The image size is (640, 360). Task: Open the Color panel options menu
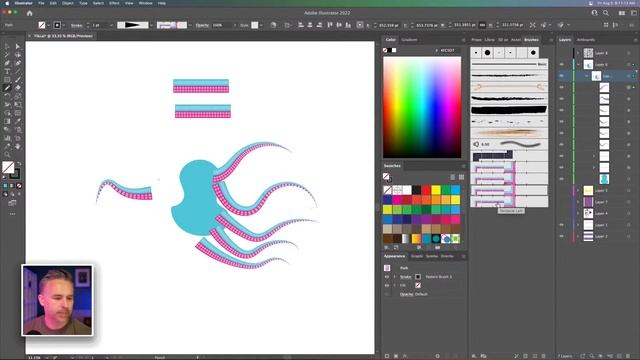463,40
